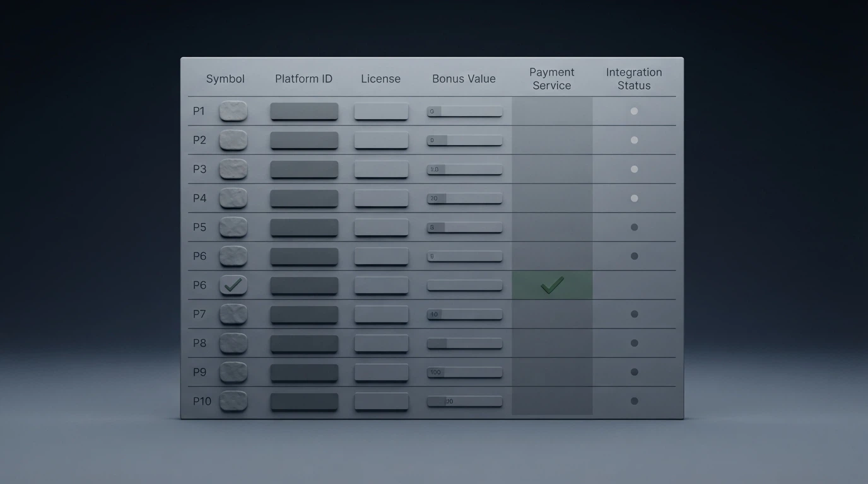Click the License field in row P9
868x484 pixels.
(x=381, y=372)
